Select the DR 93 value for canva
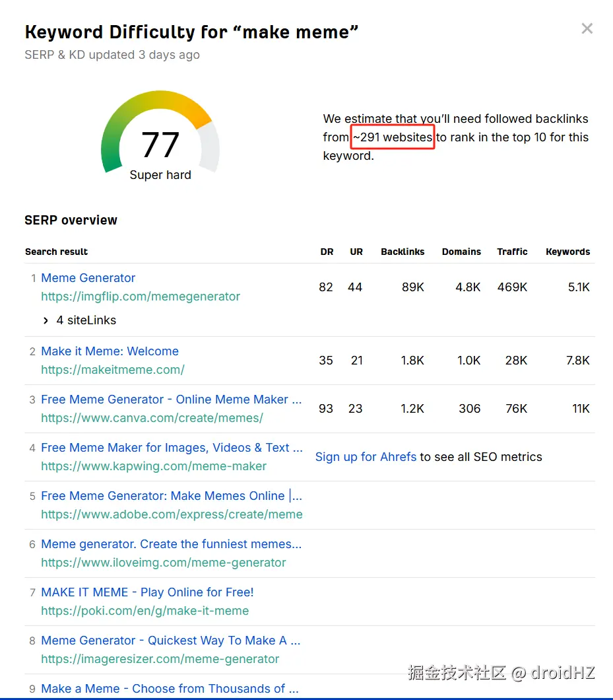This screenshot has width=613, height=700. [x=326, y=409]
